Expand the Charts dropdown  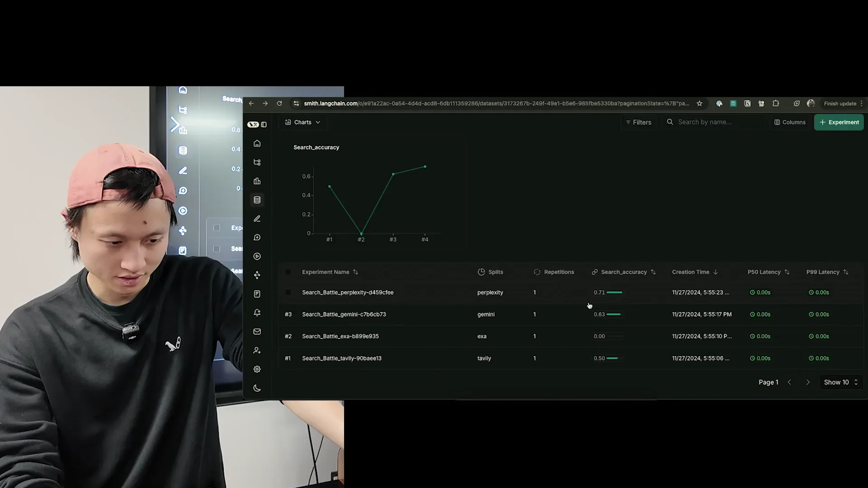click(302, 122)
